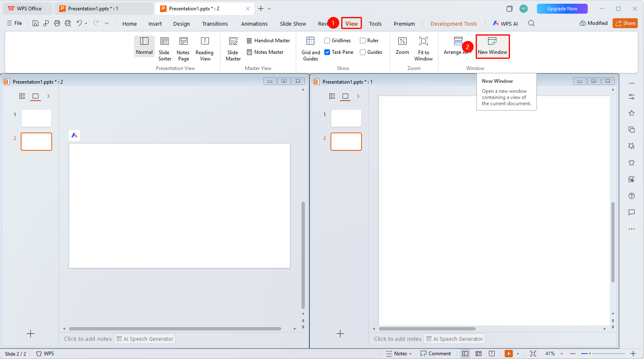Open the Animations tab

coord(254,24)
